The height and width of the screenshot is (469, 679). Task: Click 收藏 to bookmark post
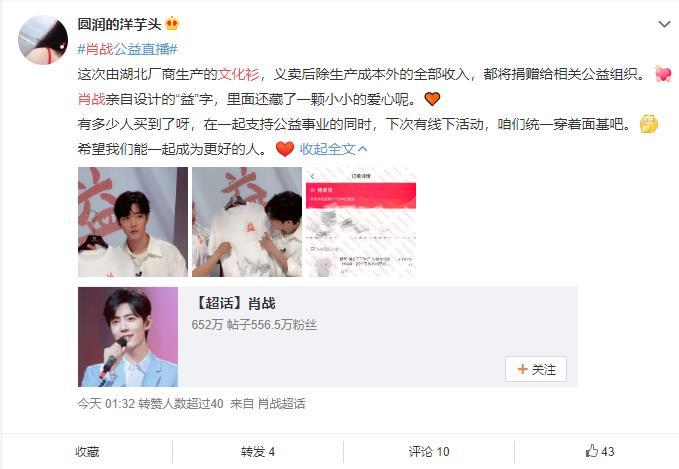pos(87,452)
